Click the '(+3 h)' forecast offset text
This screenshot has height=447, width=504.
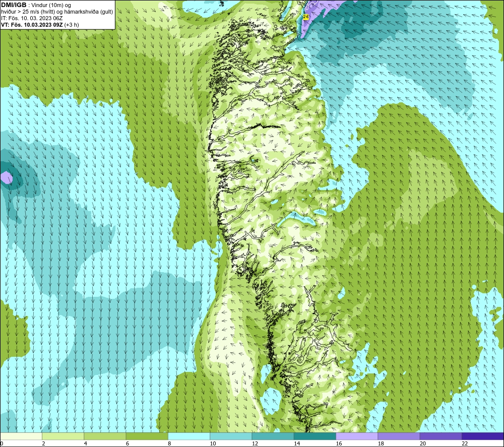click(72, 25)
